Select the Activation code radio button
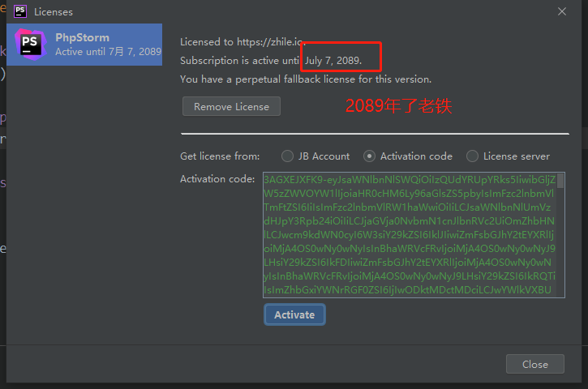Screen dimensions: 588x389 tap(370, 156)
